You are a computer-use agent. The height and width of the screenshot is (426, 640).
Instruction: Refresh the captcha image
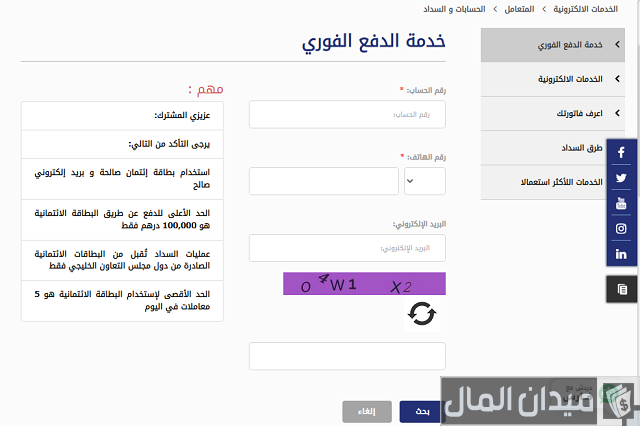coord(422,314)
